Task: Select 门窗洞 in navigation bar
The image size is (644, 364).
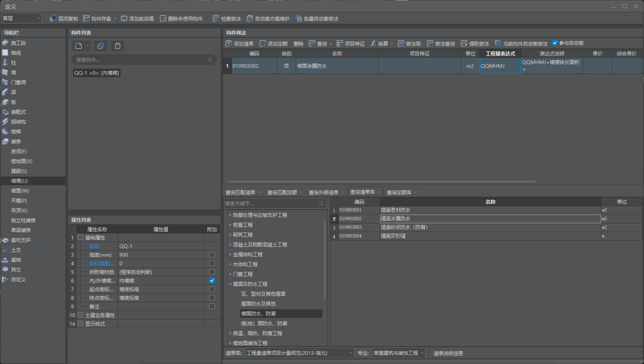Action: point(18,82)
